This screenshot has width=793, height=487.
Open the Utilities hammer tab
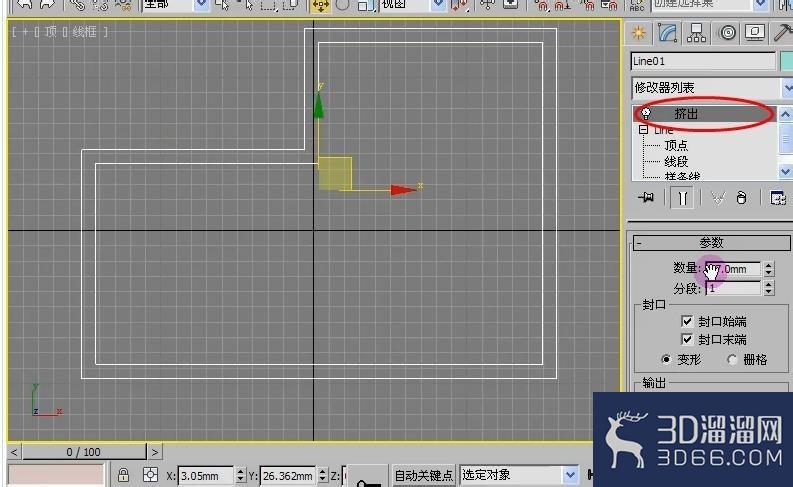pyautogui.click(x=783, y=33)
